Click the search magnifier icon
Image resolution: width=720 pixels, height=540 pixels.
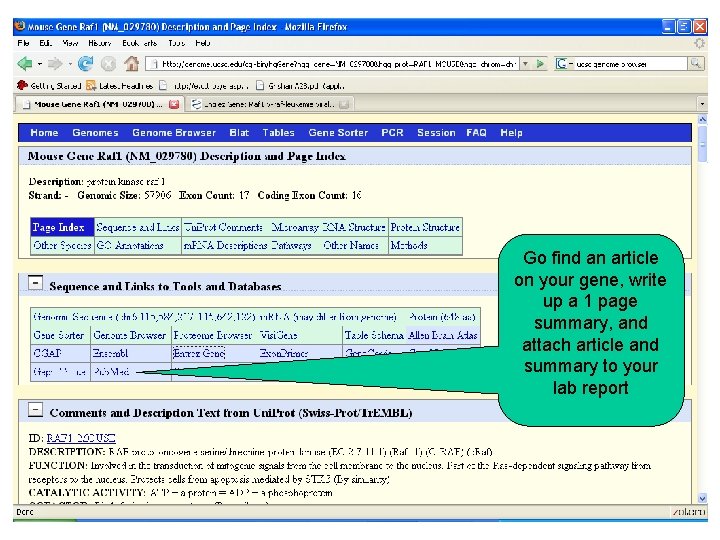tap(696, 64)
